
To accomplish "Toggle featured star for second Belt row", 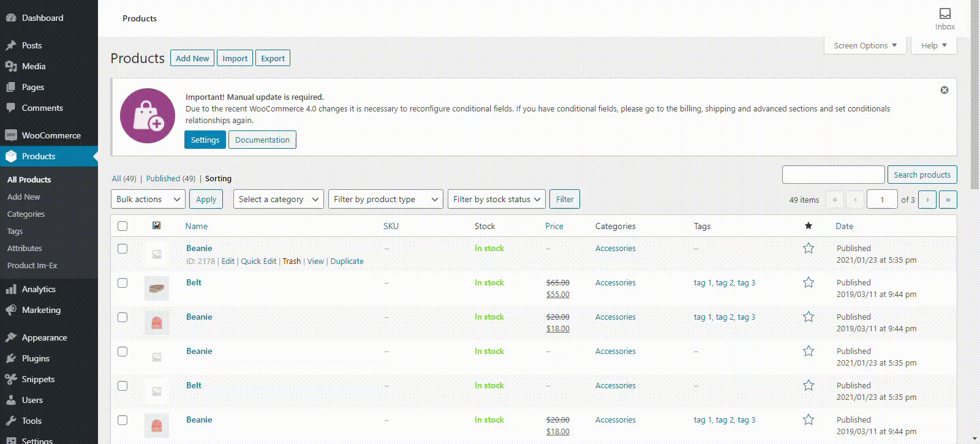I will pos(809,385).
